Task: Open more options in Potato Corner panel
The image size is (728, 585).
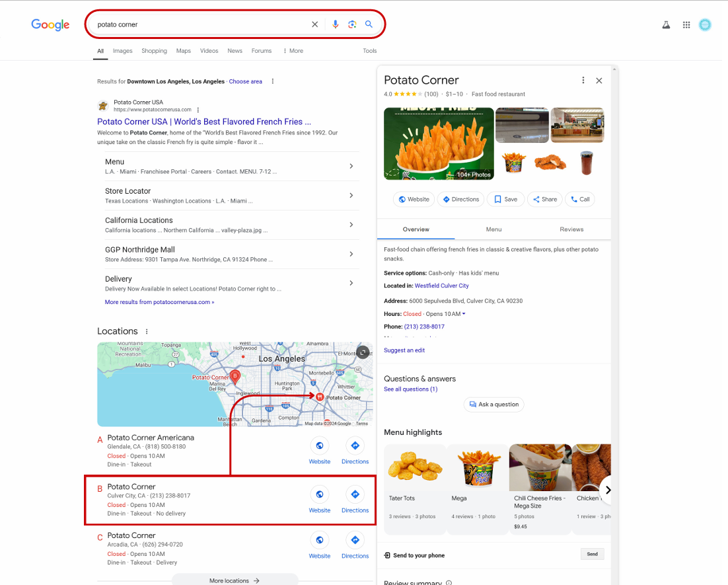Action: pos(583,80)
